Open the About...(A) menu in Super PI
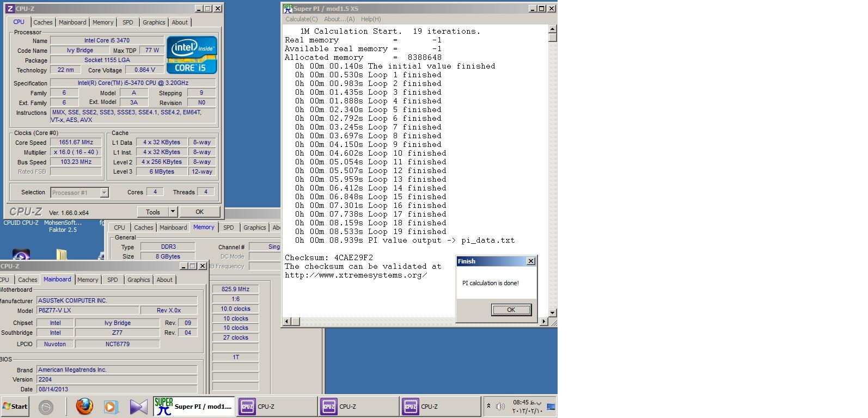This screenshot has width=868, height=418. (339, 19)
